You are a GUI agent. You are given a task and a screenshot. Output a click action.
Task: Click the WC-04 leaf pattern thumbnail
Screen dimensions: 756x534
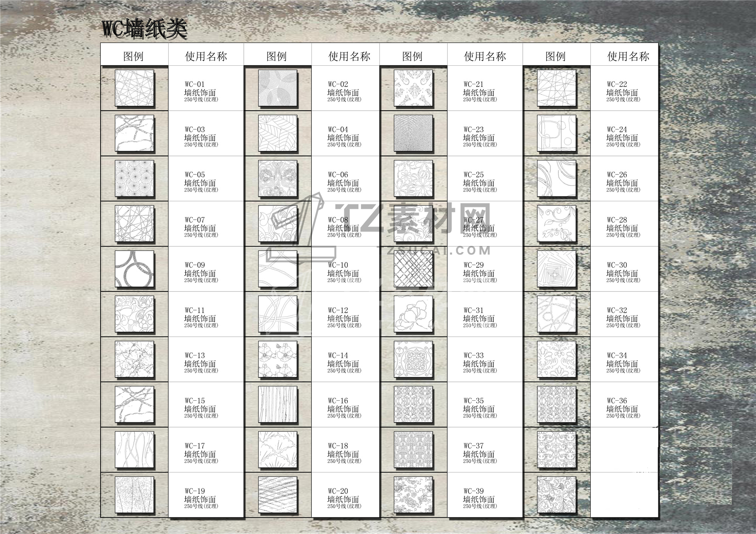tap(277, 133)
